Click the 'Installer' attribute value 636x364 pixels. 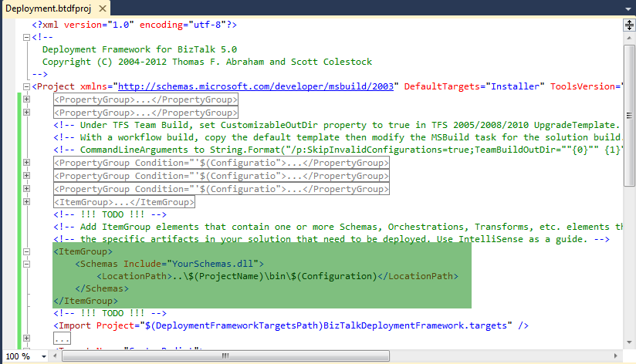(515, 86)
